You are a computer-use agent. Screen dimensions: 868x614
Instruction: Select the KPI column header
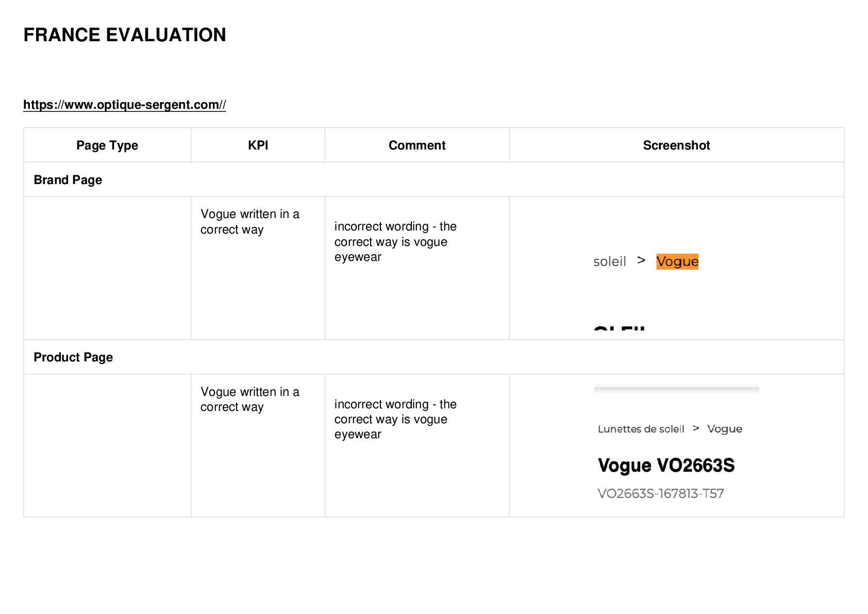(x=258, y=145)
